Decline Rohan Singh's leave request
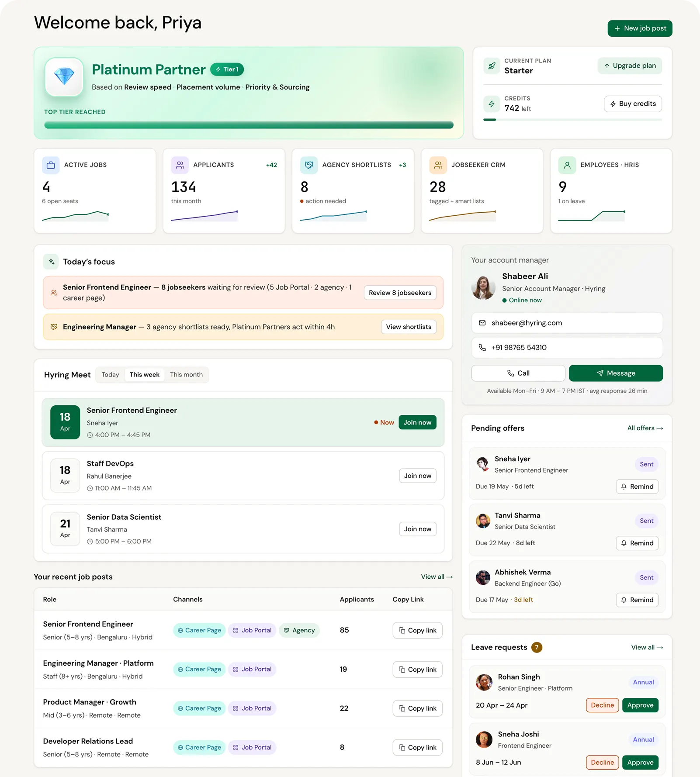Viewport: 700px width, 777px height. pyautogui.click(x=602, y=705)
